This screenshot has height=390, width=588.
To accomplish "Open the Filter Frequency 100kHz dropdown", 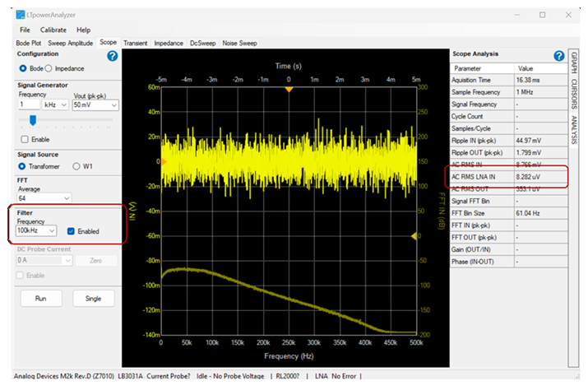I will 36,230.
